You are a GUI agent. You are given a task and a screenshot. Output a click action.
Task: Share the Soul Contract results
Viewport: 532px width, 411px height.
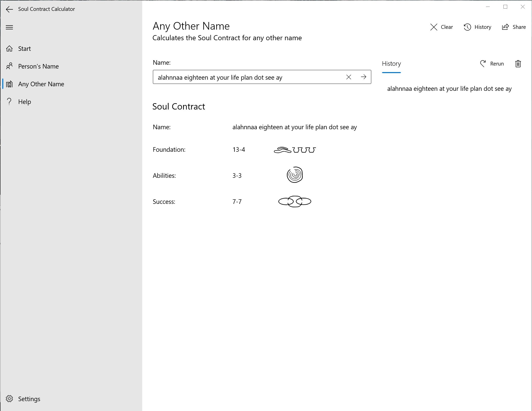(x=514, y=27)
